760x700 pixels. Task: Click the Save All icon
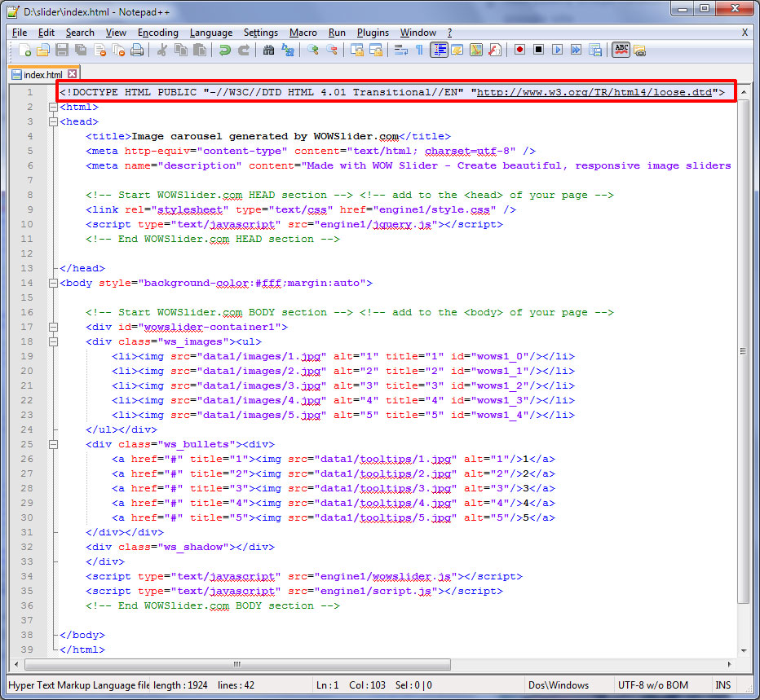click(x=81, y=50)
